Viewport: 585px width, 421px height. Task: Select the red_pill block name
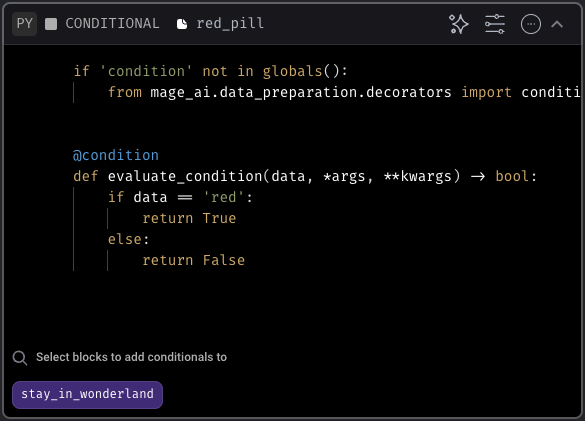coord(230,24)
